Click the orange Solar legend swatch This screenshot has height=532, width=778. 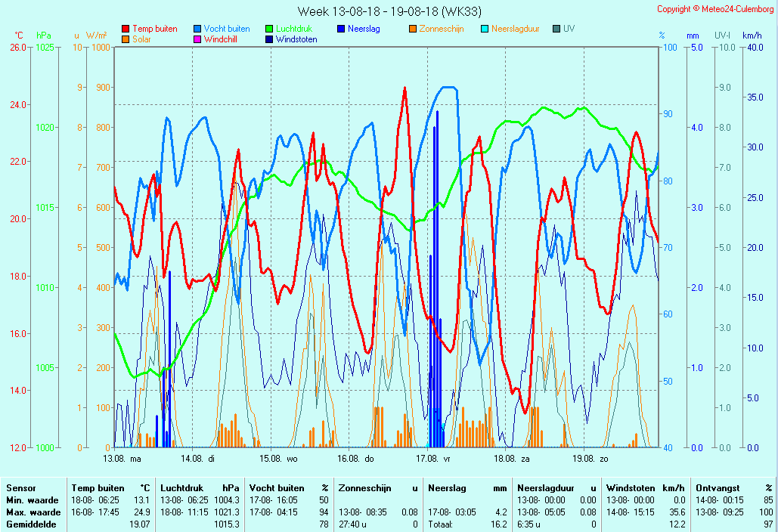pos(126,39)
